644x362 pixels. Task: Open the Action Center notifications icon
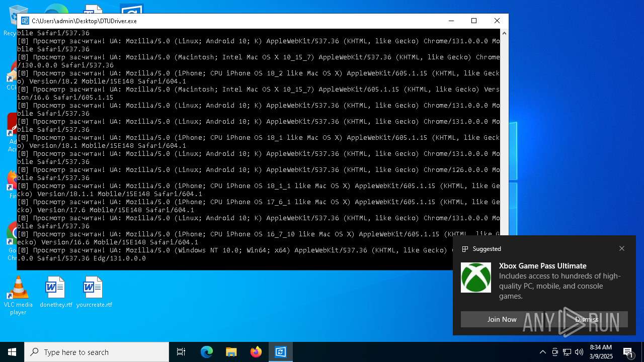click(628, 352)
